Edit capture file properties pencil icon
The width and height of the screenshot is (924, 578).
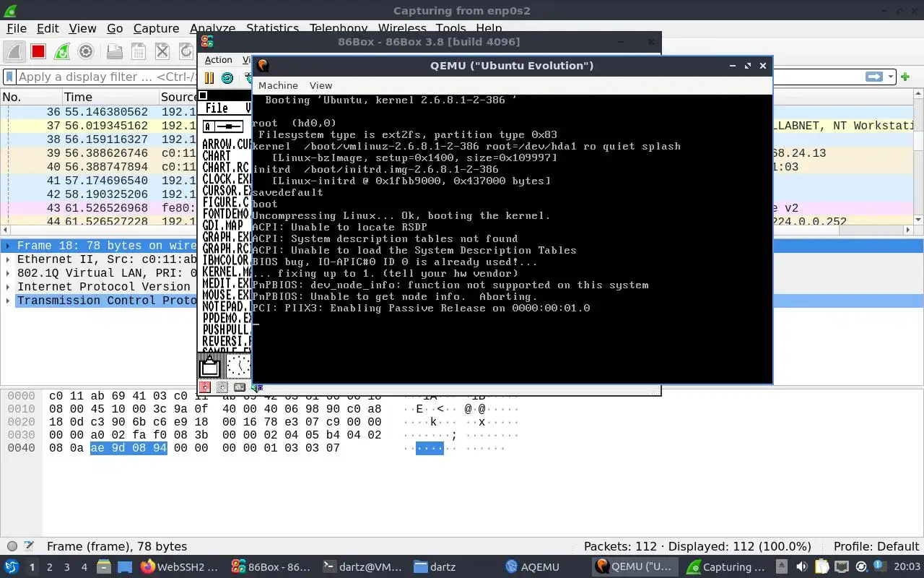[x=29, y=546]
